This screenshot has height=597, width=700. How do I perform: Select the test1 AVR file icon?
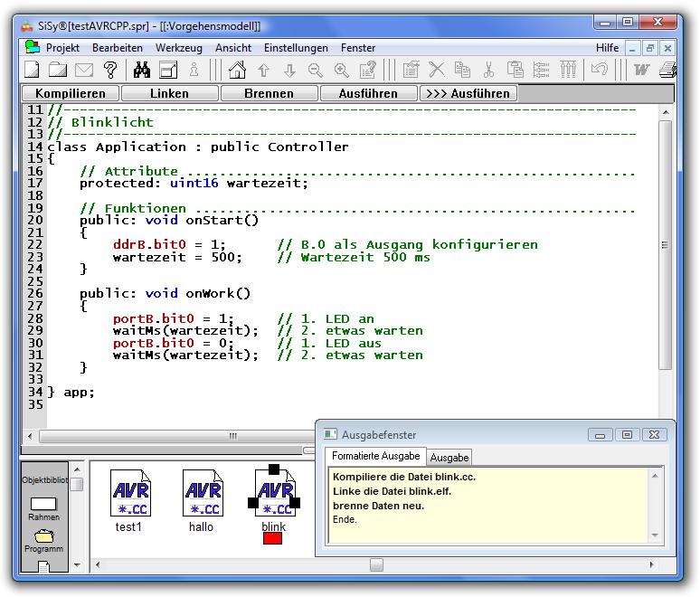129,495
